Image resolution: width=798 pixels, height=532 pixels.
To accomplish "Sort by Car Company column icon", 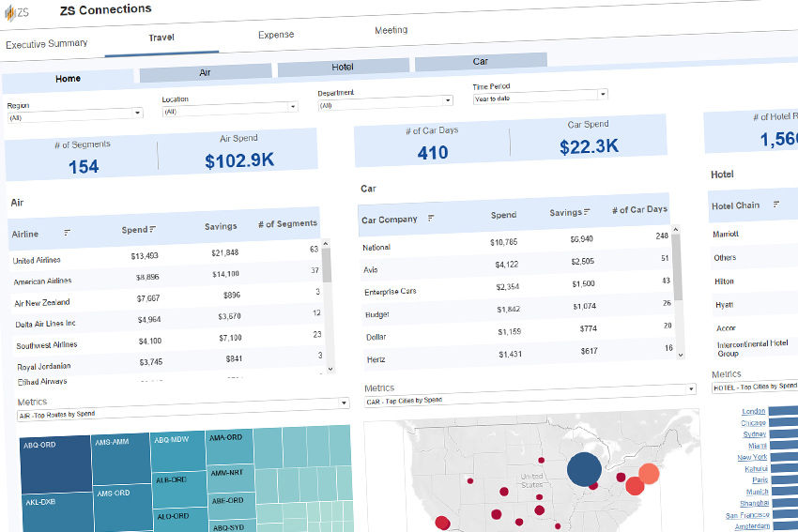I will (x=431, y=218).
